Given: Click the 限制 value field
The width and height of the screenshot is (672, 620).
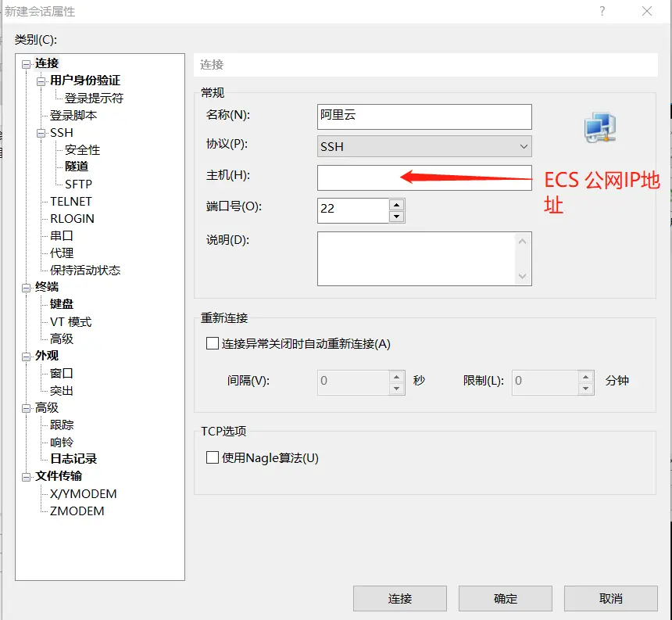Looking at the screenshot, I should click(x=545, y=383).
